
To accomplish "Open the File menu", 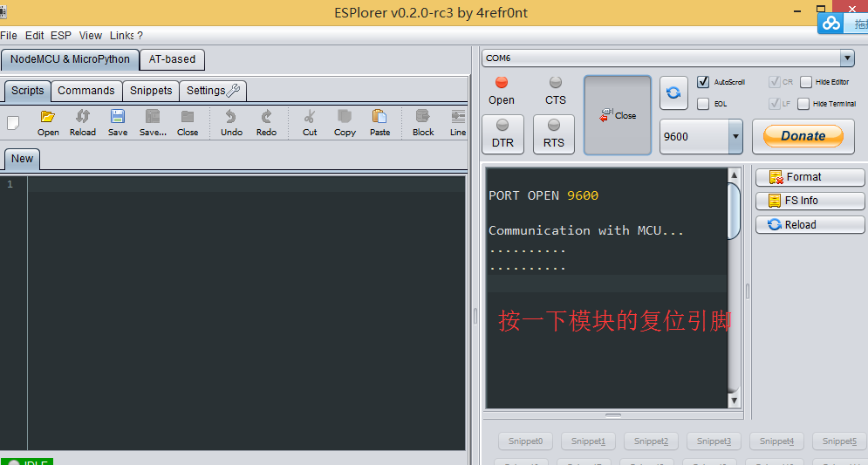I will point(9,36).
